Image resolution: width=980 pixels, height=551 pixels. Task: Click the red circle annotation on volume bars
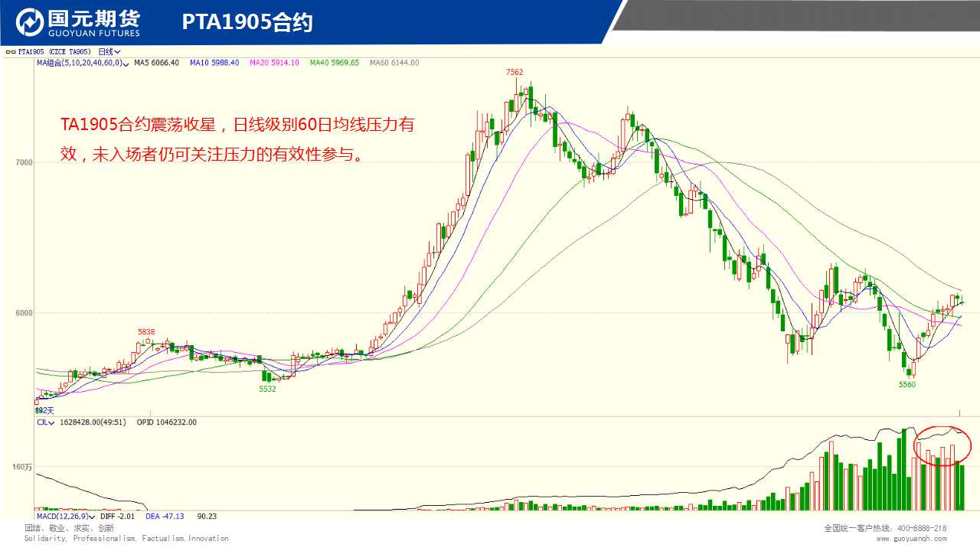[x=942, y=446]
